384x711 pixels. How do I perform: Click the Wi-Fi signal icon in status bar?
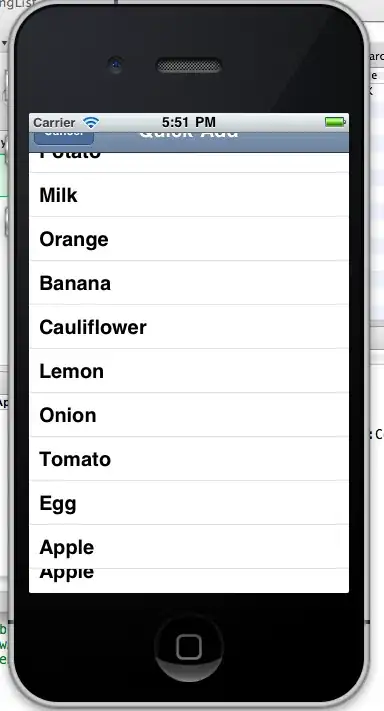tap(91, 122)
